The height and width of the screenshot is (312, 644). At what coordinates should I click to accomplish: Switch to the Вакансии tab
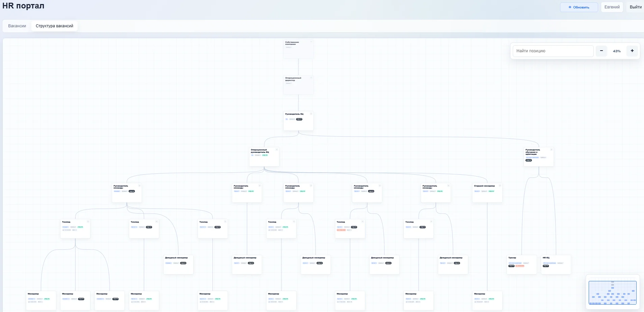[17, 26]
